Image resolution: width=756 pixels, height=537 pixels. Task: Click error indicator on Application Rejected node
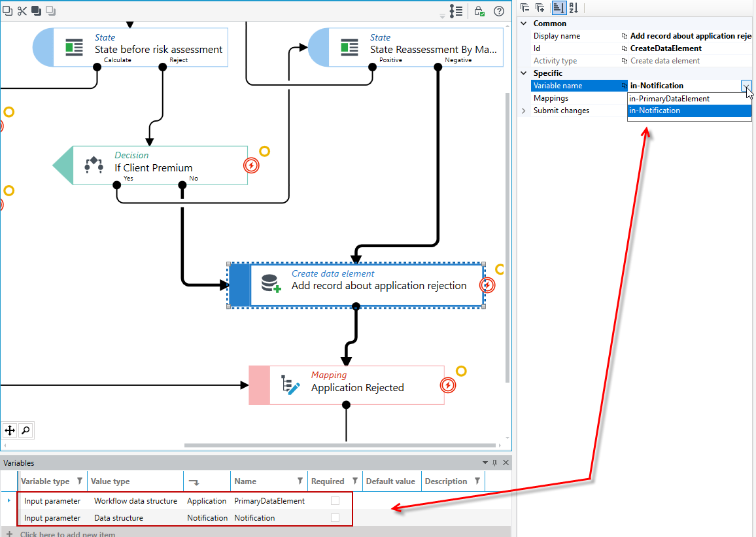[448, 385]
